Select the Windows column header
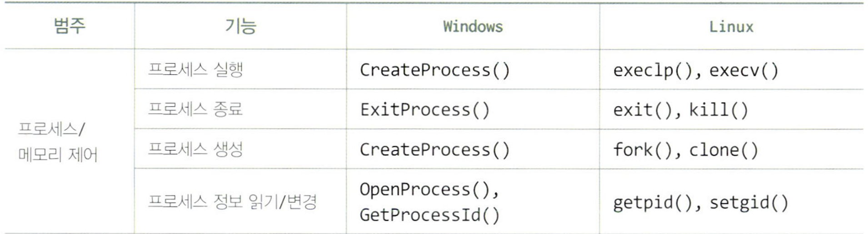Screen dimensions: 868x234 [473, 26]
